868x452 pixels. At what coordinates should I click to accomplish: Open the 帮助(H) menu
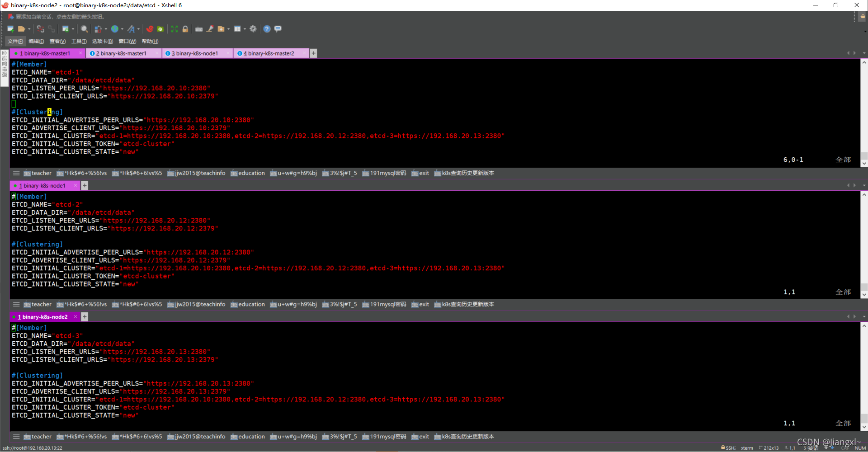(x=150, y=41)
